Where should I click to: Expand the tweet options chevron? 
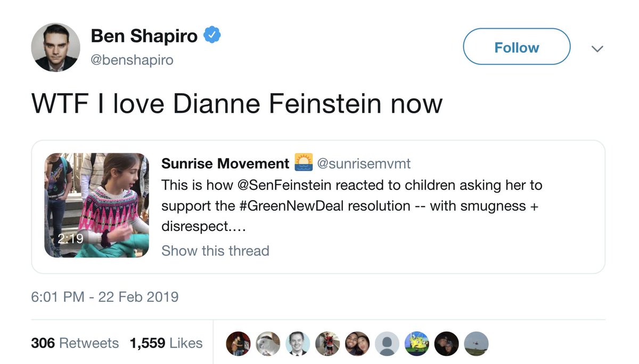pyautogui.click(x=597, y=48)
